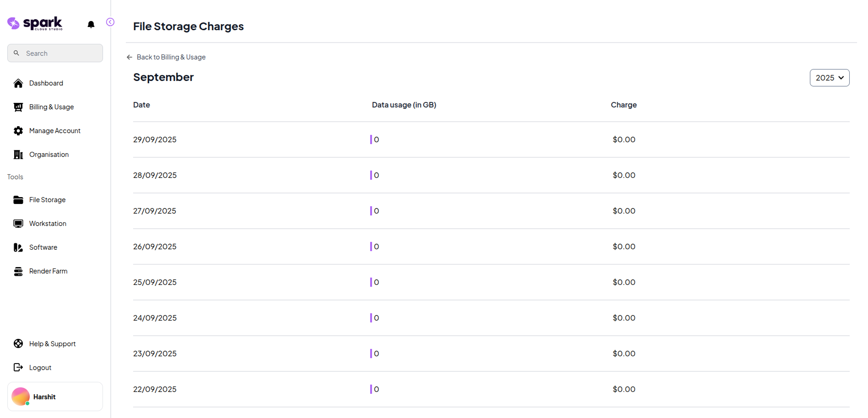Click the Software icon in sidebar
Viewport: 868px width, 418px height.
pyautogui.click(x=18, y=247)
